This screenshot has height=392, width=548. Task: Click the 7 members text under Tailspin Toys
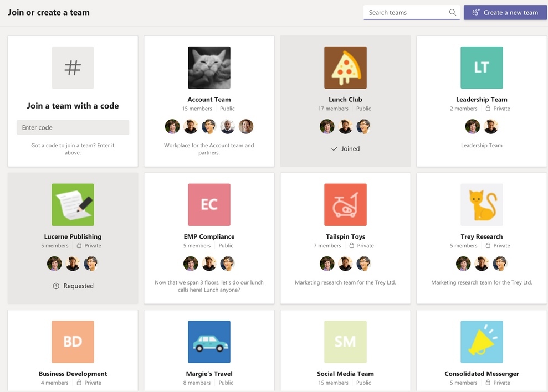tap(327, 246)
